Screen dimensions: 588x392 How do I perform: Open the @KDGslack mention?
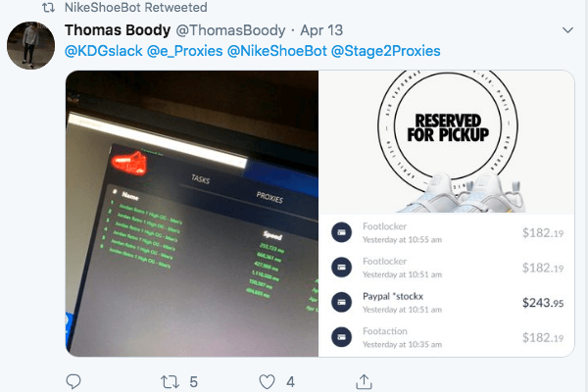coord(104,51)
